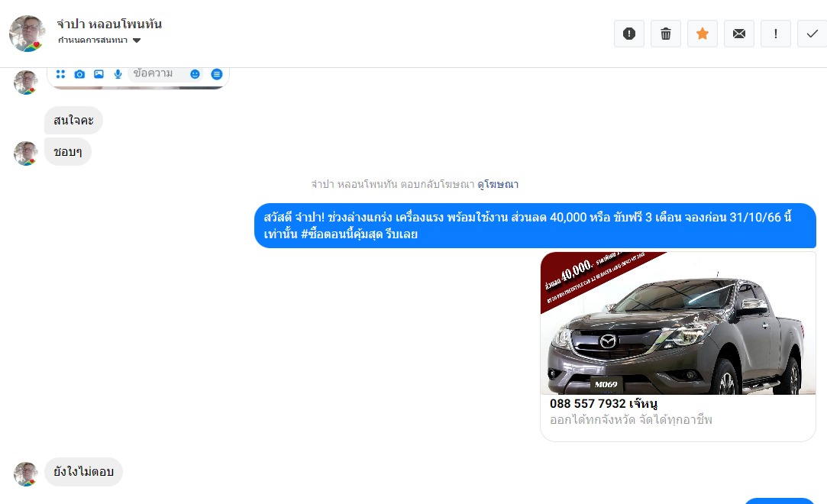Click the ข้อความ text field in the screenshot message

[166, 74]
